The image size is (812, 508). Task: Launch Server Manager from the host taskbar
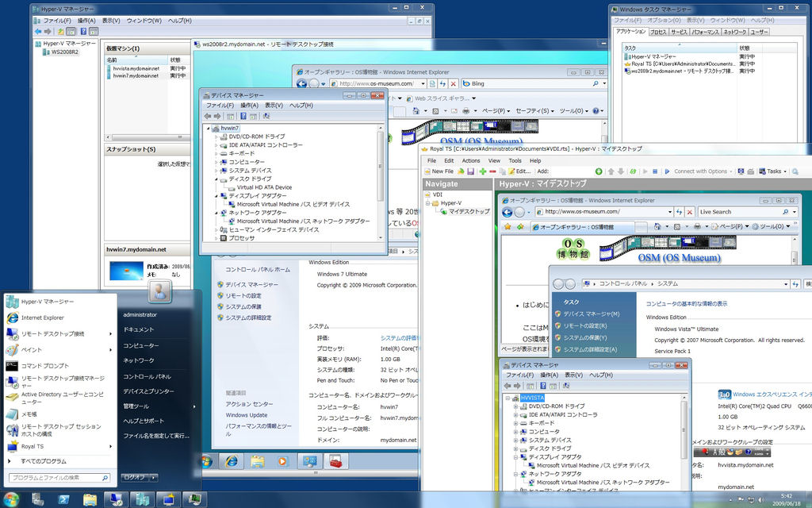(38, 499)
